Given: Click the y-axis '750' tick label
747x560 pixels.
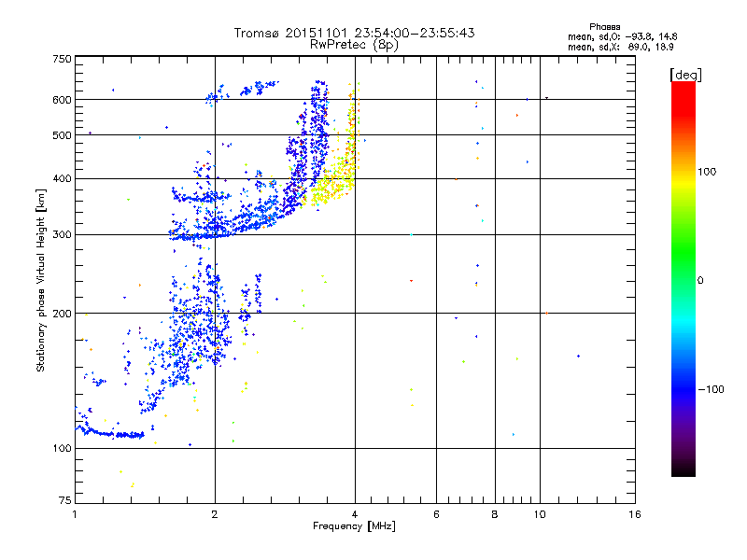Looking at the screenshot, I should pos(62,59).
